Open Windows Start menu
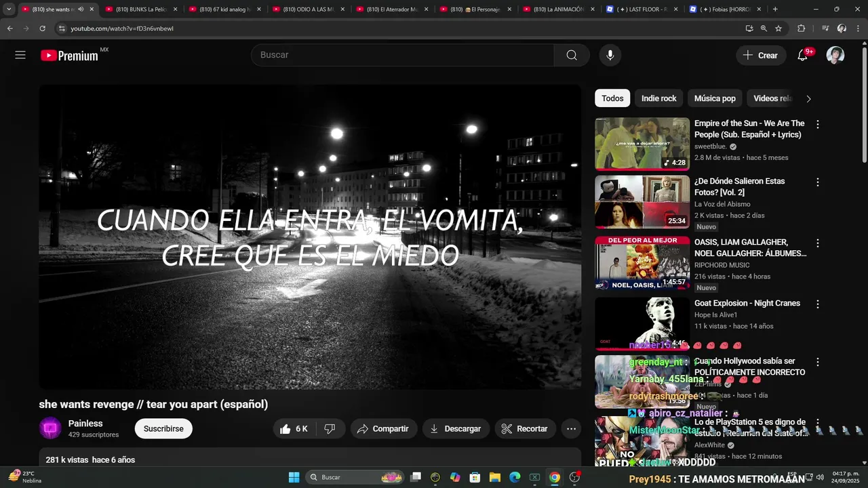Viewport: 868px width, 488px height. point(294,477)
